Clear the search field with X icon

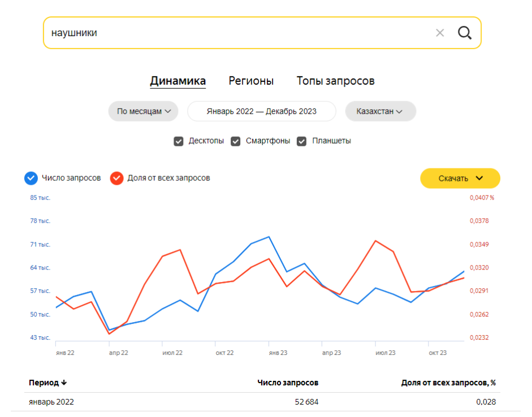(440, 33)
